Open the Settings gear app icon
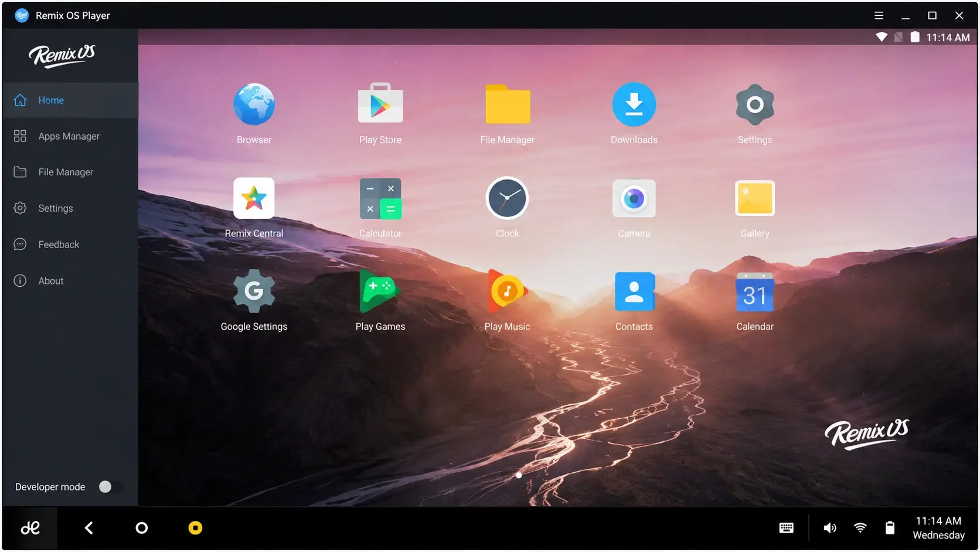 coord(755,104)
